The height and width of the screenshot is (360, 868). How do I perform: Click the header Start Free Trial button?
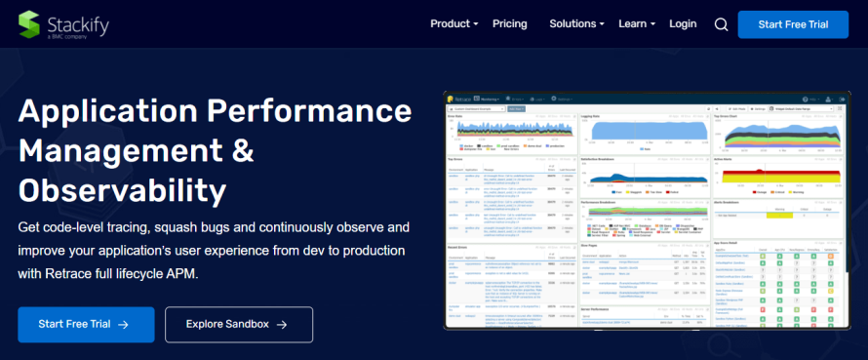coord(793,24)
